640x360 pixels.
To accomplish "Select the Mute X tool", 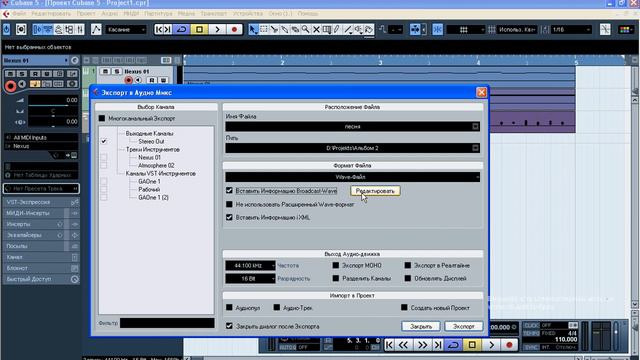I will click(x=316, y=29).
